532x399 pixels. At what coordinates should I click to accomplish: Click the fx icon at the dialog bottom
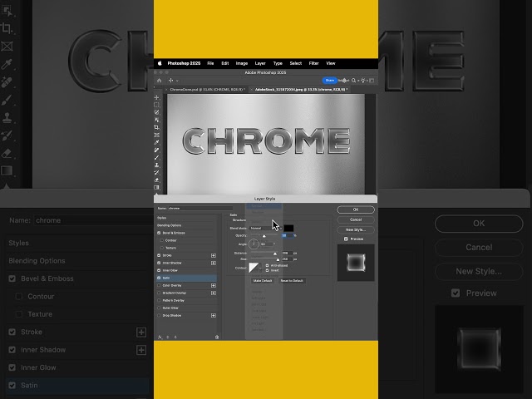pyautogui.click(x=160, y=337)
